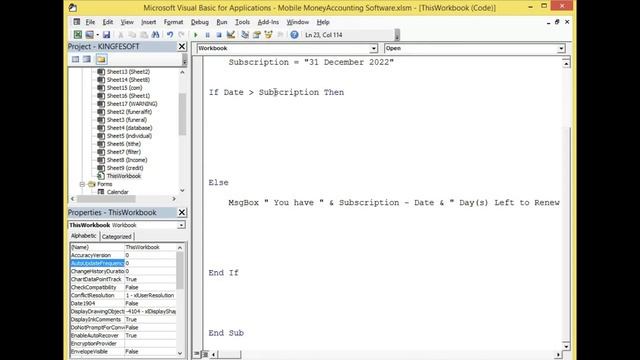Click the View Microsoft Excel toolbar icon
Viewport: 640px width, 360px height.
click(x=78, y=35)
